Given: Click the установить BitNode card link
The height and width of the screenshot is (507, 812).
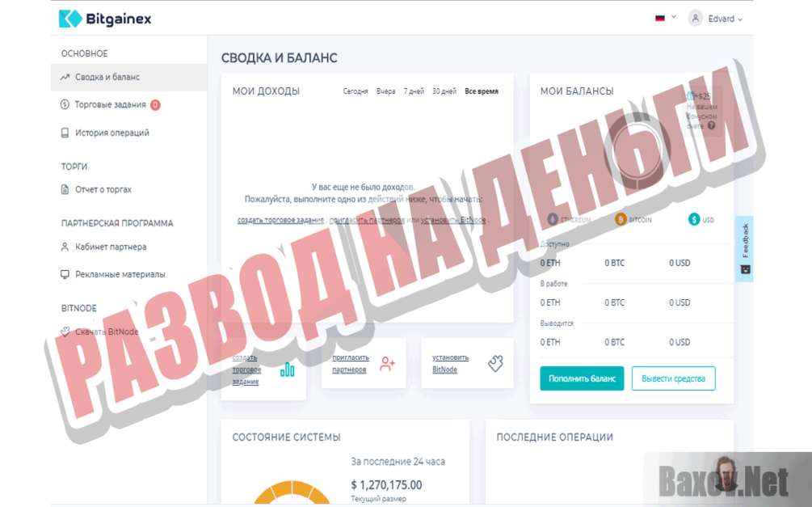Looking at the screenshot, I should [x=451, y=363].
